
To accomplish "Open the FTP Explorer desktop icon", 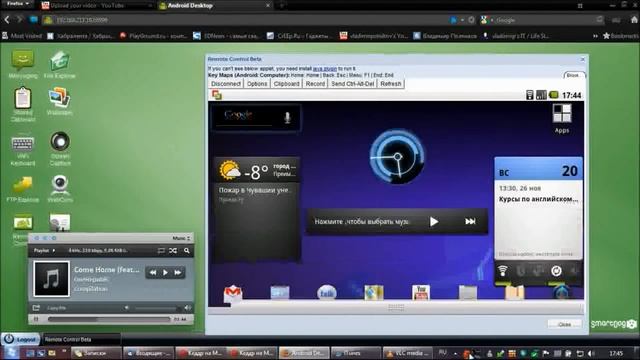I will [x=23, y=189].
